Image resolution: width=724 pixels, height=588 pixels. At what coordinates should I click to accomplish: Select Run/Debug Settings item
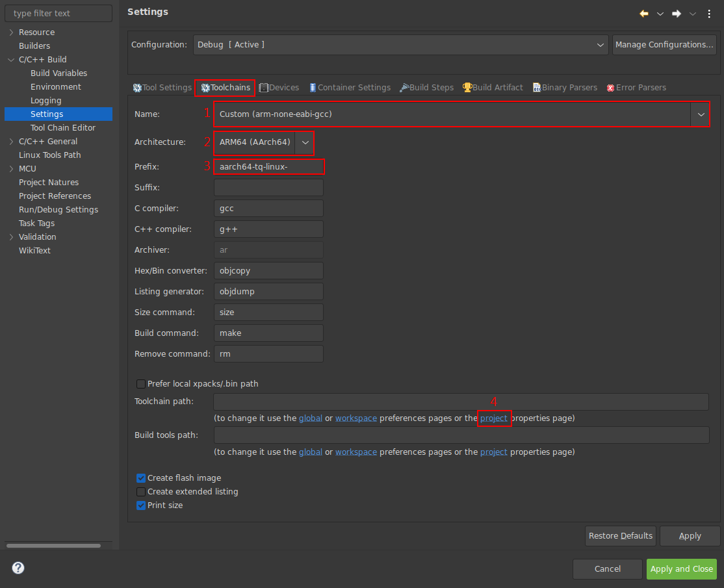tap(58, 210)
